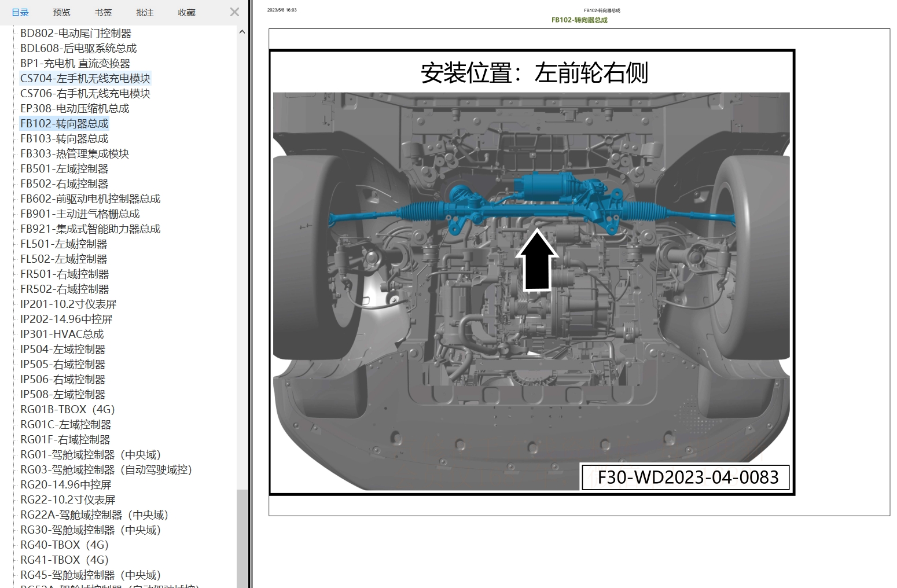Open FB921-集成式智能助力器总成
This screenshot has width=897, height=588.
tap(90, 229)
